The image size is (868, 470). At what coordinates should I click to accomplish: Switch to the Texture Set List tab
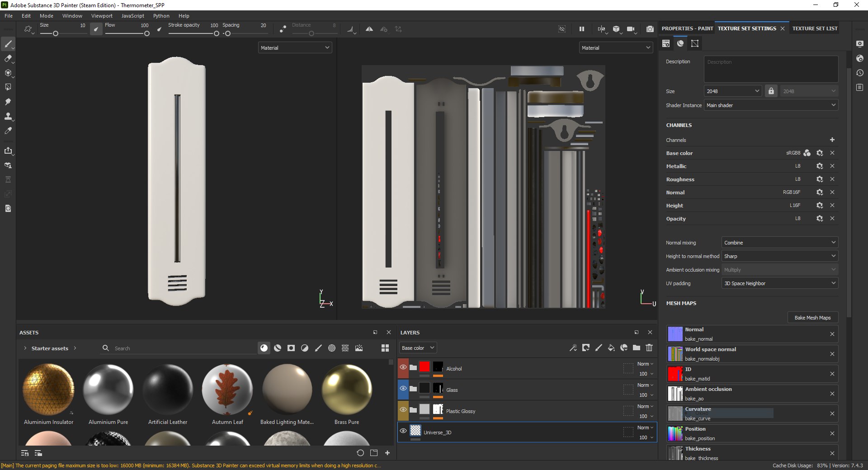(815, 28)
